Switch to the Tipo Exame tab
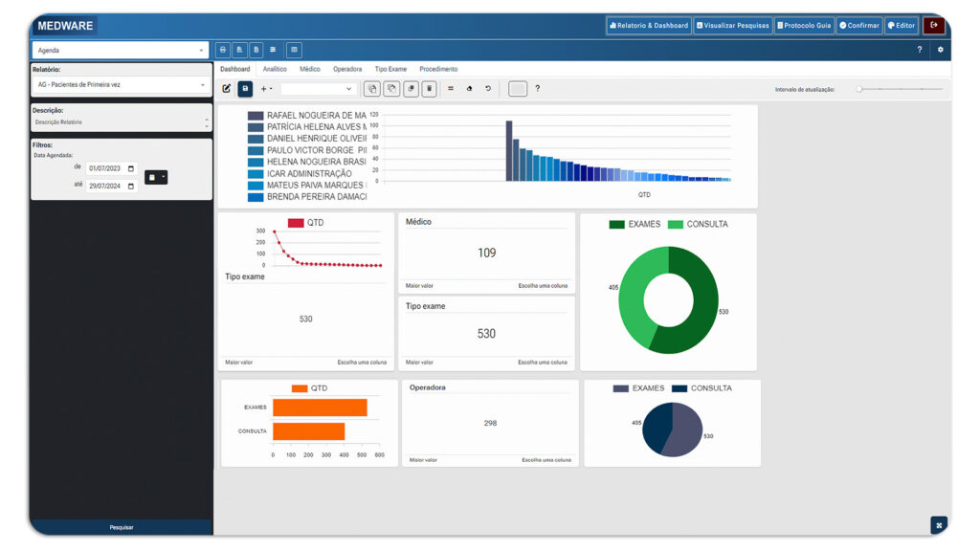 click(x=390, y=69)
